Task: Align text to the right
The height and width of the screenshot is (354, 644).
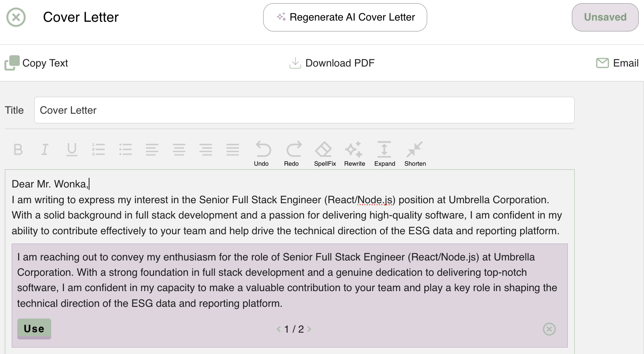Action: (x=206, y=150)
